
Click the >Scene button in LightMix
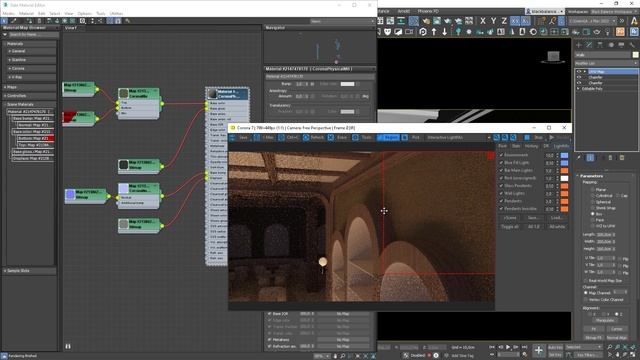(x=510, y=218)
